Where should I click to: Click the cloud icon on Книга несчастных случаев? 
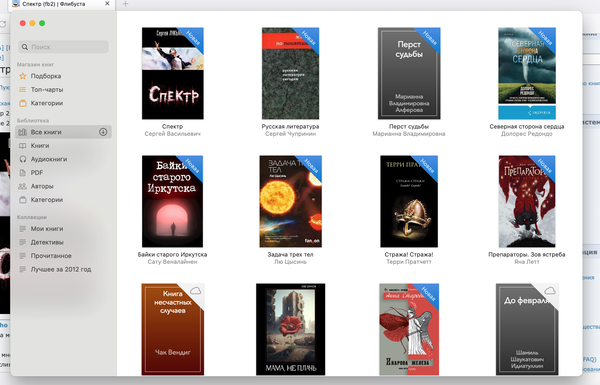[x=196, y=291]
